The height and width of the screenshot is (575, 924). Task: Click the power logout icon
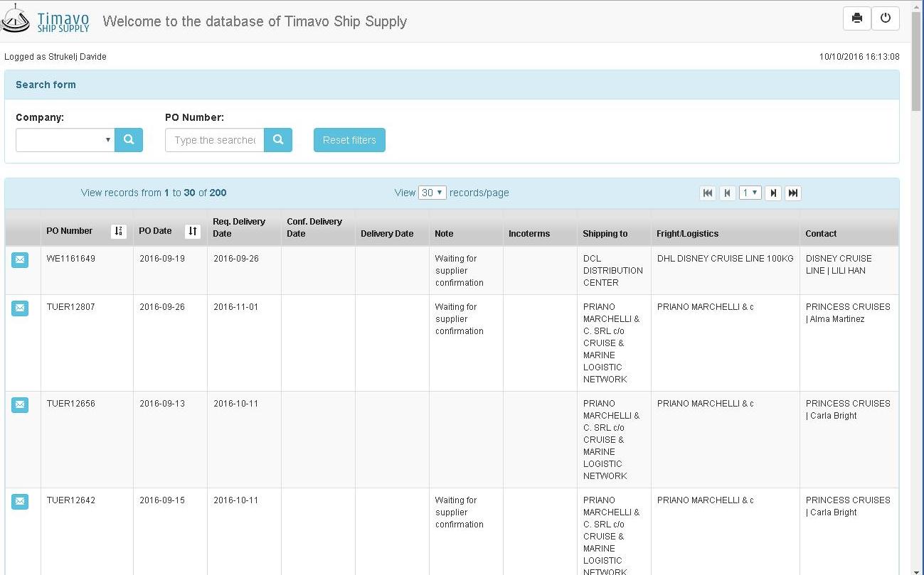click(886, 18)
